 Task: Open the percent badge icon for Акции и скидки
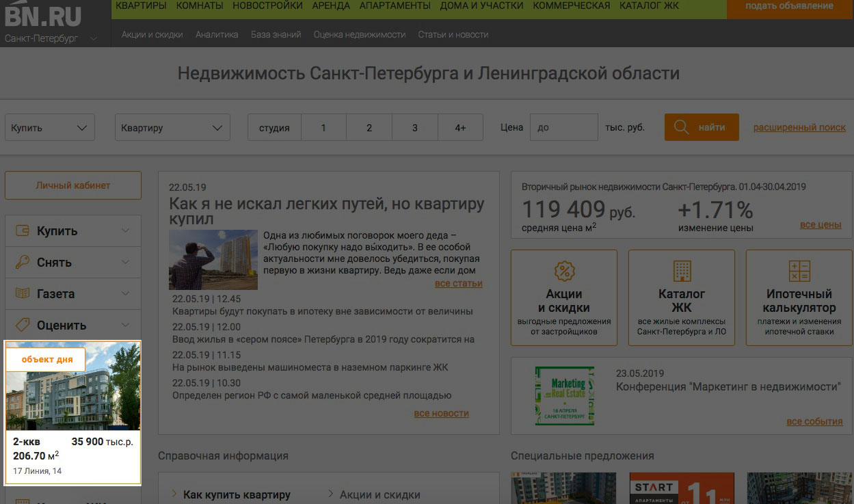tap(564, 271)
